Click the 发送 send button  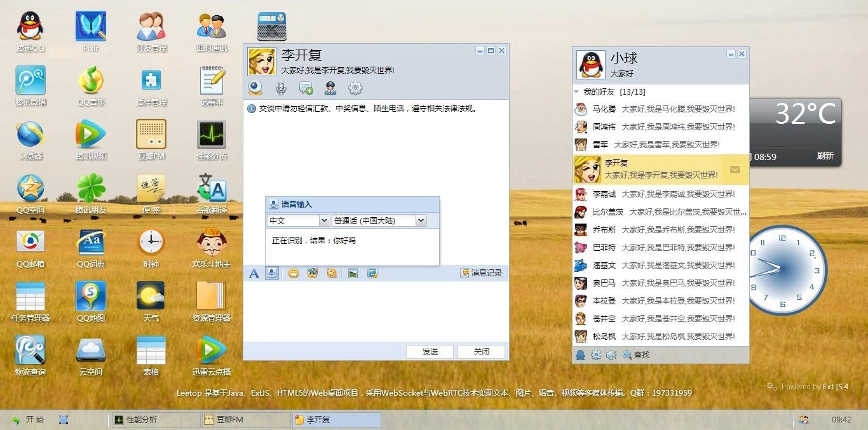430,352
